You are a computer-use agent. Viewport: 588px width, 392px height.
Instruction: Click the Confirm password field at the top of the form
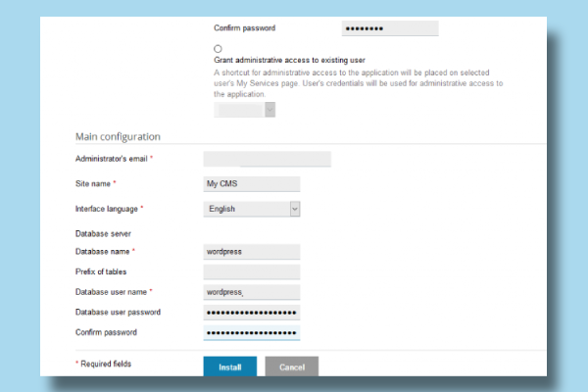tap(389, 28)
